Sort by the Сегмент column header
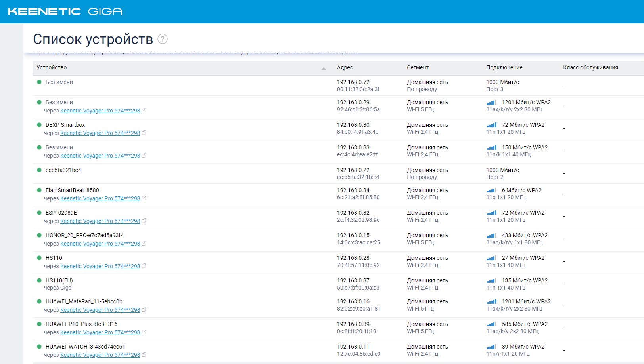 418,67
